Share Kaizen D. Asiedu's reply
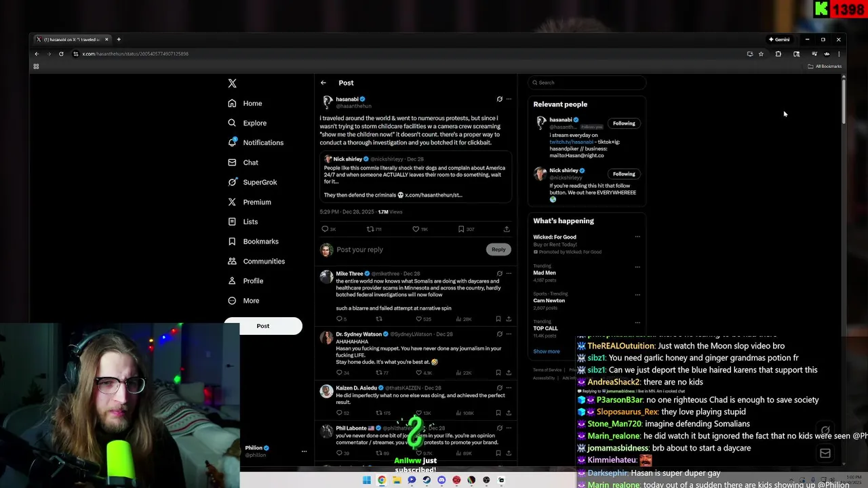This screenshot has height=488, width=868. 509,413
